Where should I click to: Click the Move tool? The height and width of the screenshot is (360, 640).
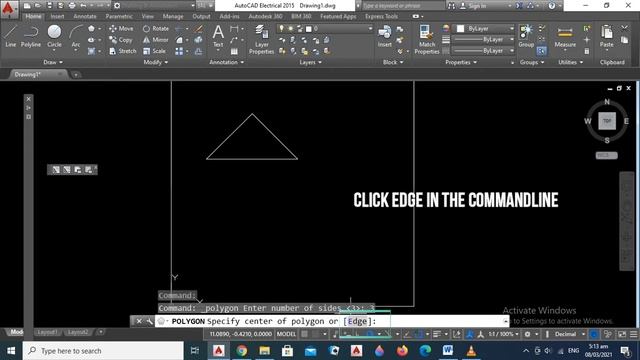tap(121, 29)
